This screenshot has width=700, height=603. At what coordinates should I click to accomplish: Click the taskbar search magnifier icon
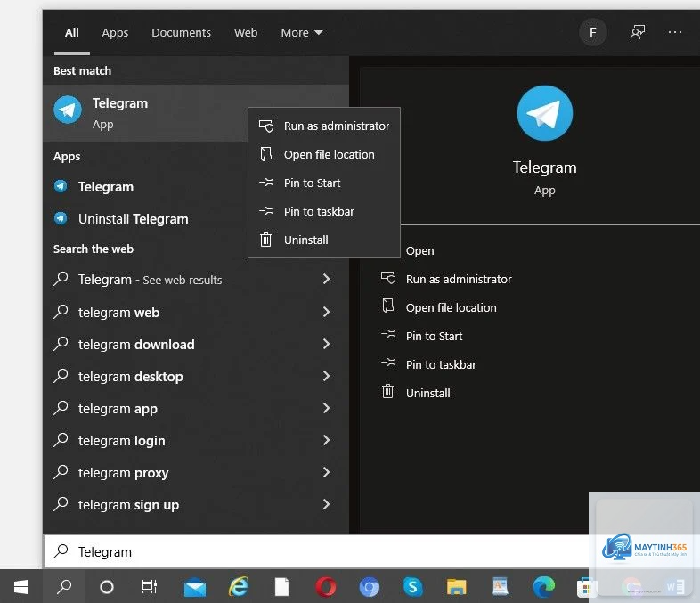(64, 586)
